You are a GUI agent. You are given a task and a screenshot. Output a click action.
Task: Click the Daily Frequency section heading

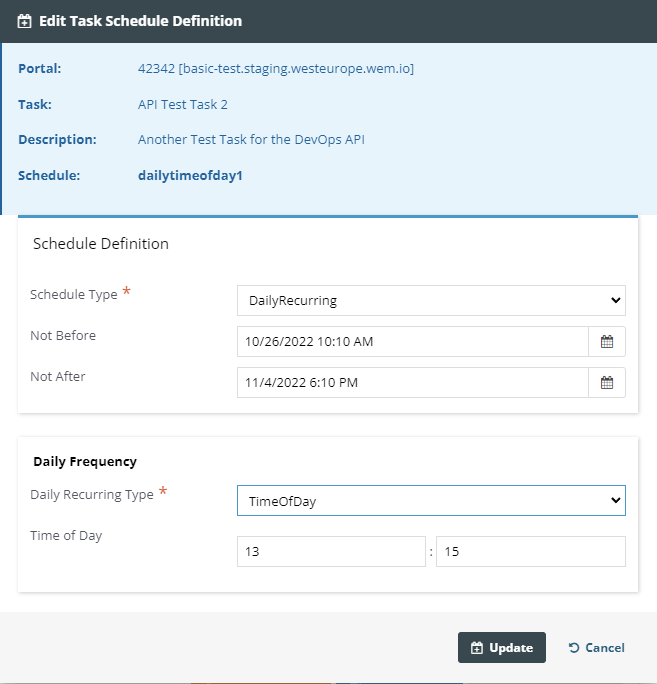85,462
